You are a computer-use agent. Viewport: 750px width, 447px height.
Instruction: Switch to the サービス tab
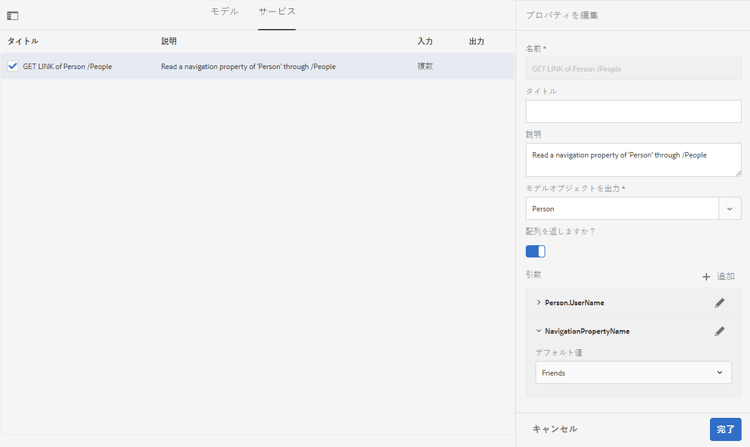coord(277,11)
